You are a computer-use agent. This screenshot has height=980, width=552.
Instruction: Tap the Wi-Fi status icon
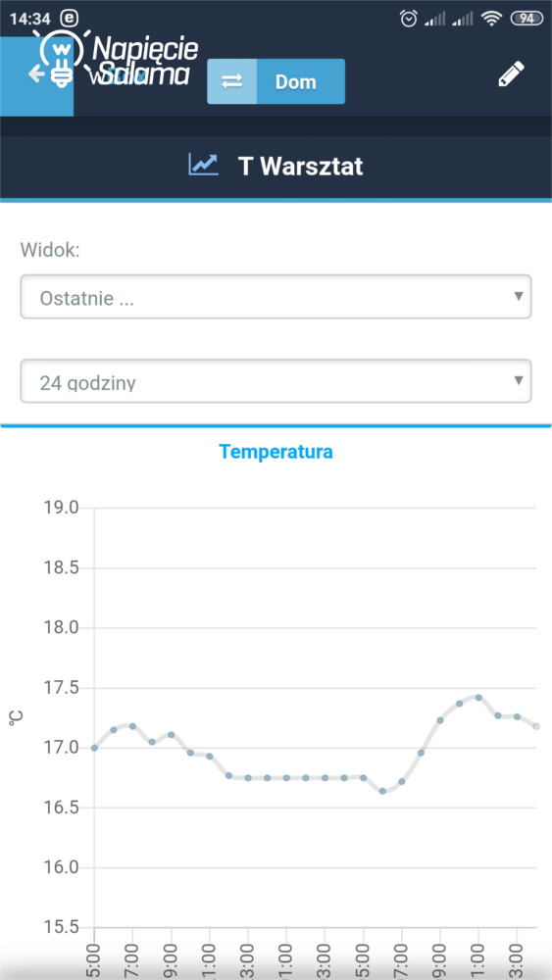[492, 20]
